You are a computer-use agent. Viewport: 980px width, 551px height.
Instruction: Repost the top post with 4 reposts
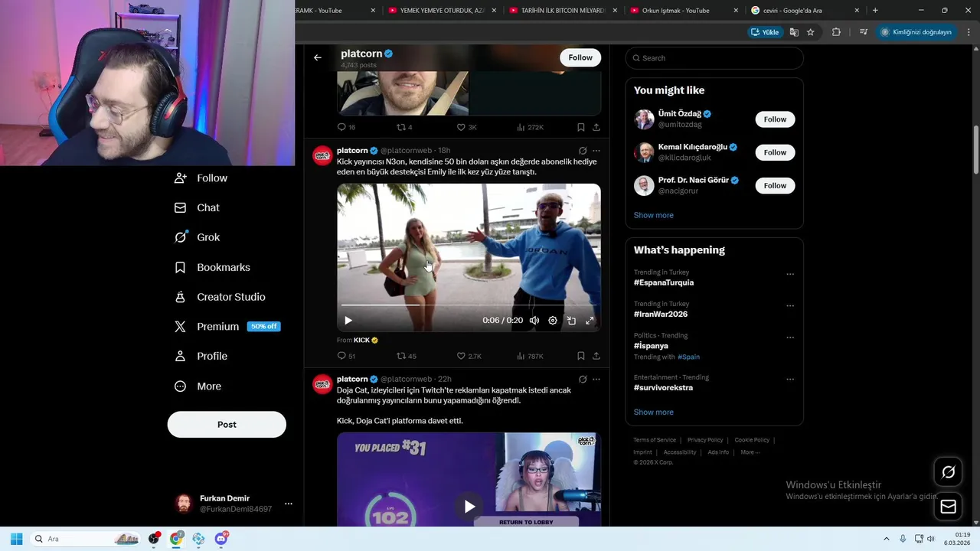[404, 127]
